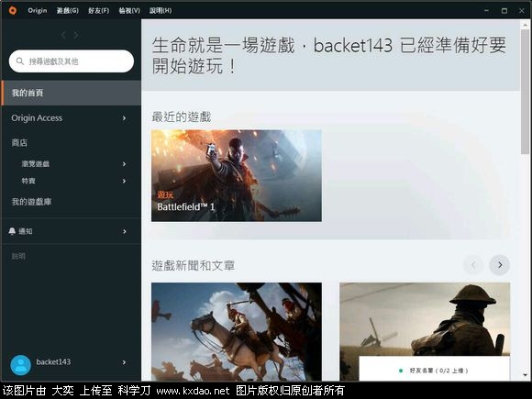The height and width of the screenshot is (399, 532).
Task: Expand the Origin Access submenu
Action: [x=124, y=118]
